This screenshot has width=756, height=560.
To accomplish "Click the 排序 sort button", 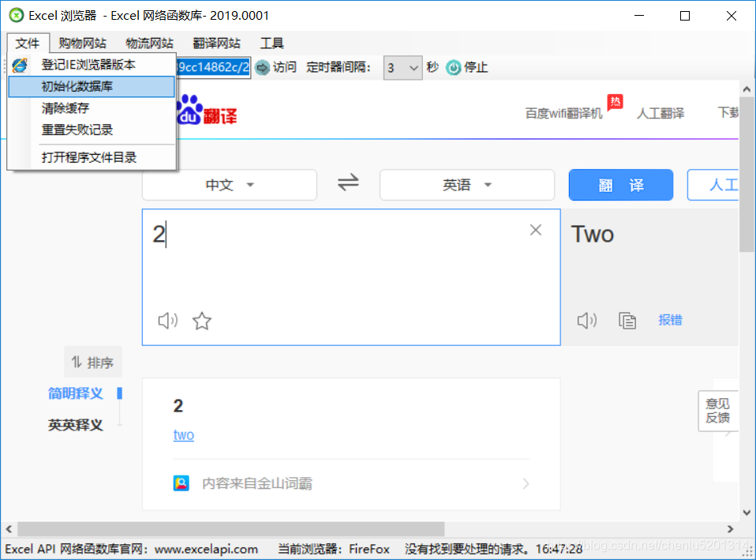I will [x=92, y=362].
